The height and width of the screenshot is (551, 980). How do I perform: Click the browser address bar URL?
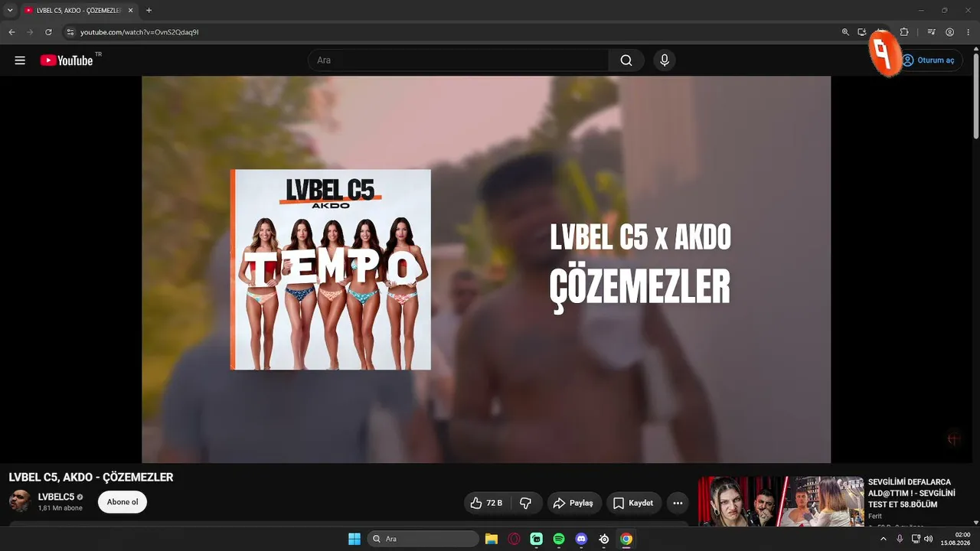[139, 32]
